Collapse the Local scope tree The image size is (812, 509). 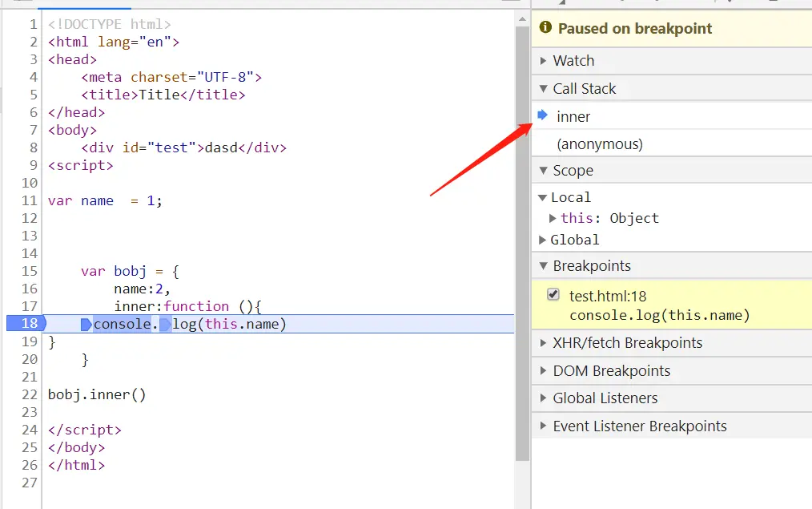tap(543, 197)
